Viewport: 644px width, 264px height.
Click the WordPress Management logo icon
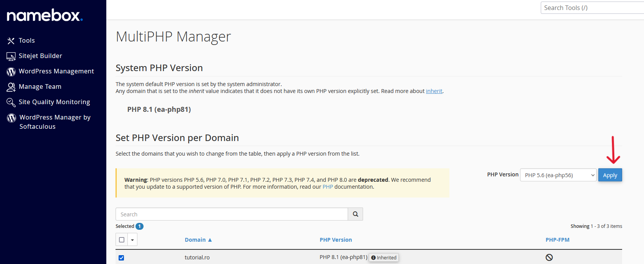click(11, 72)
